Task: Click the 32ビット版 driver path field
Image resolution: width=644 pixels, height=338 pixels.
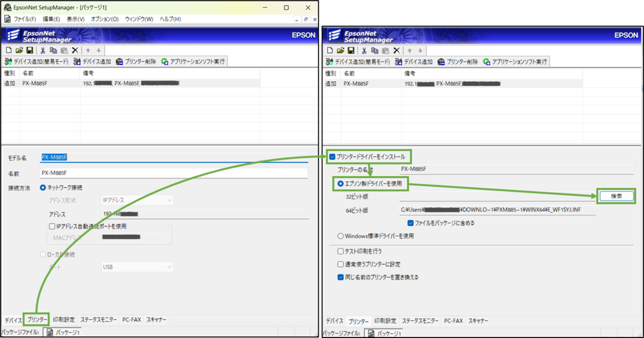Action: tap(497, 197)
